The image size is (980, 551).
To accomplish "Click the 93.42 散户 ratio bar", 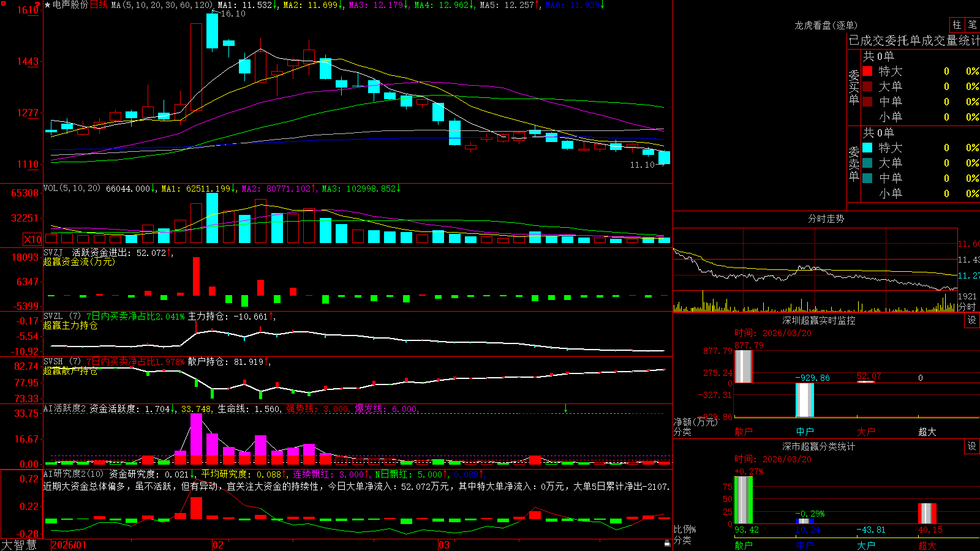I will pyautogui.click(x=744, y=500).
